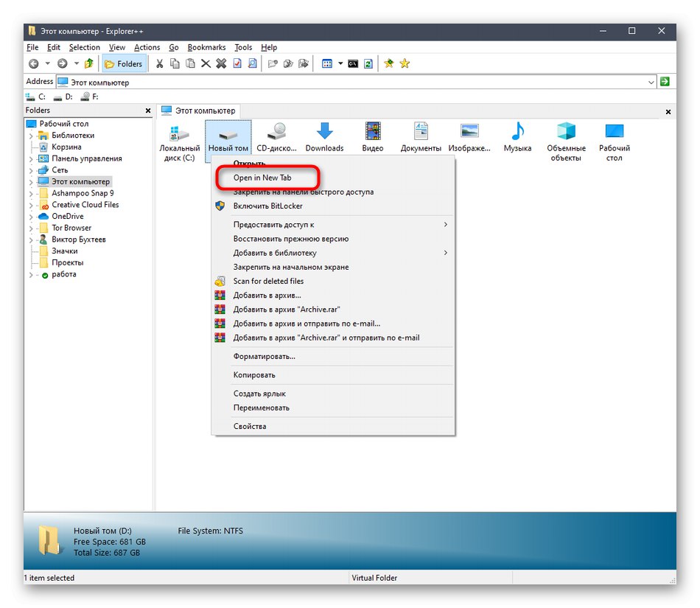Open the Back history dropdown arrow
The width and height of the screenshot is (700, 608).
[x=47, y=63]
